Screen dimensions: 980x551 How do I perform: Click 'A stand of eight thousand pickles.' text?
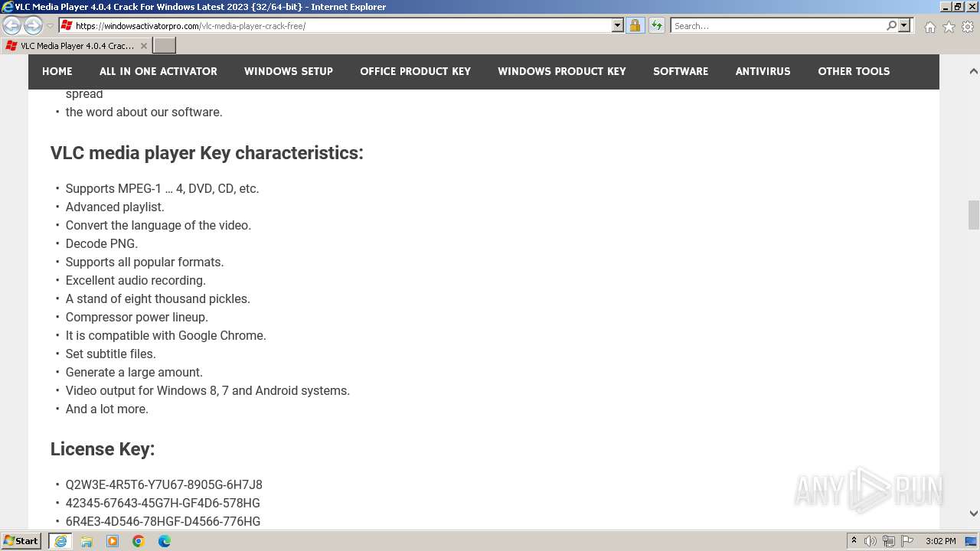pos(158,299)
